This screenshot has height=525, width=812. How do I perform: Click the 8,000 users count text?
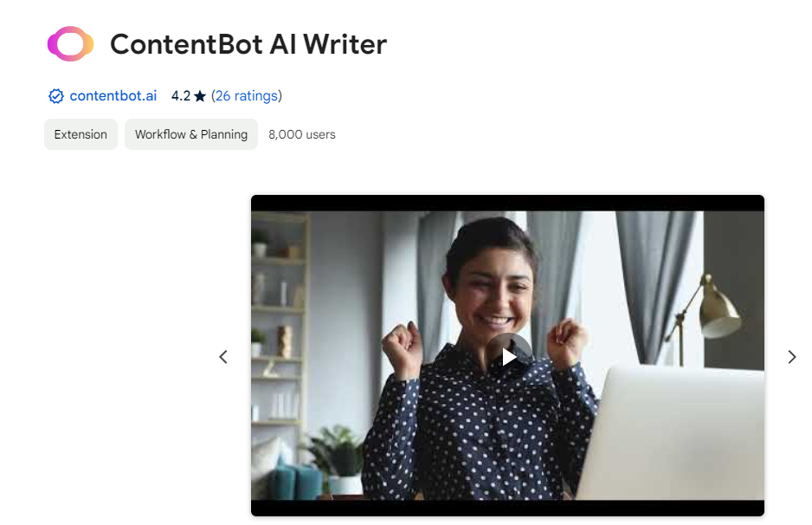pos(302,134)
